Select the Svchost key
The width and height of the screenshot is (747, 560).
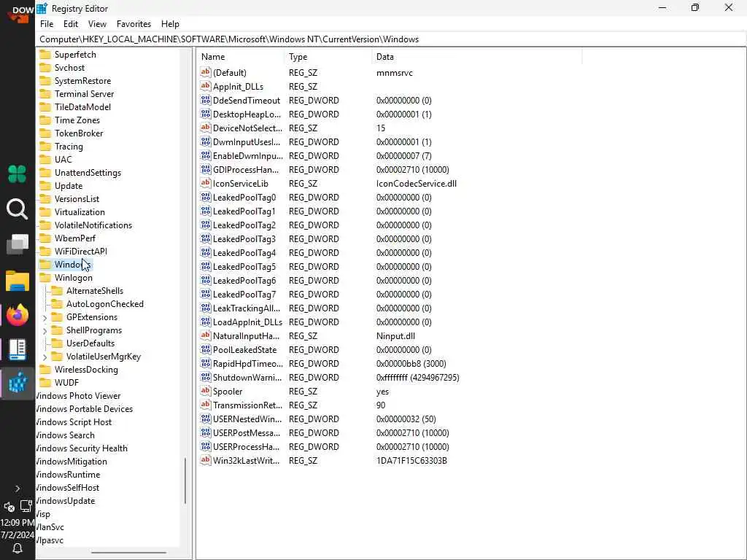69,68
